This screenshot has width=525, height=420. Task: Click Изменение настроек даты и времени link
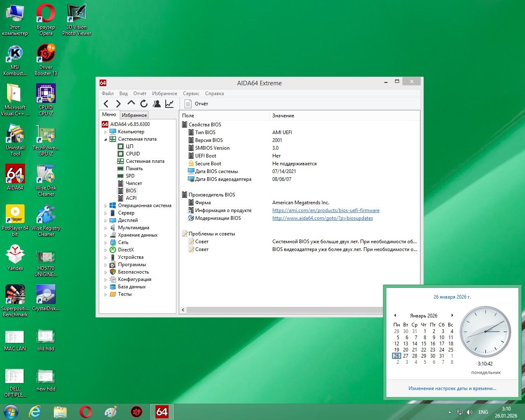[x=452, y=388]
